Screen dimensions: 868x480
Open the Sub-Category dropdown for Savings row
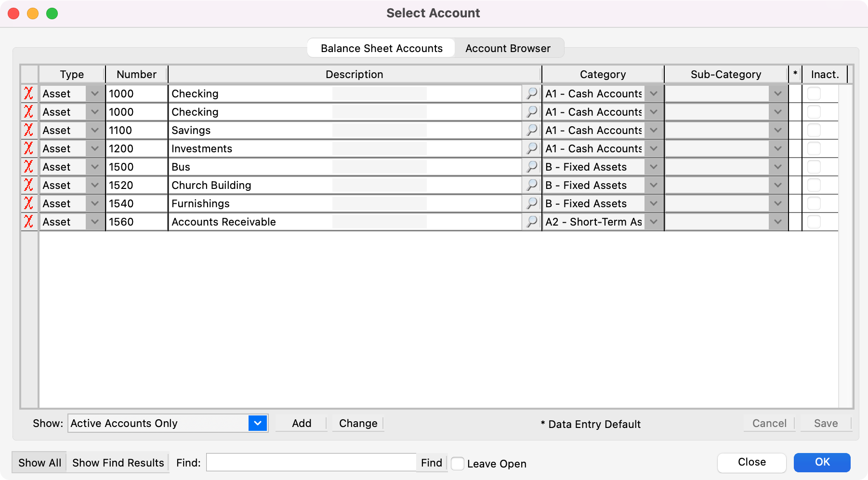[x=778, y=130]
